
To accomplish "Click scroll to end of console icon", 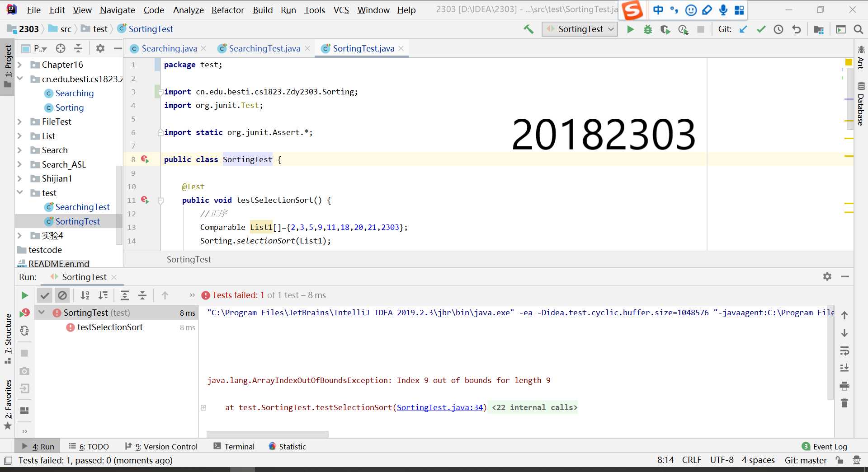I will pos(844,368).
